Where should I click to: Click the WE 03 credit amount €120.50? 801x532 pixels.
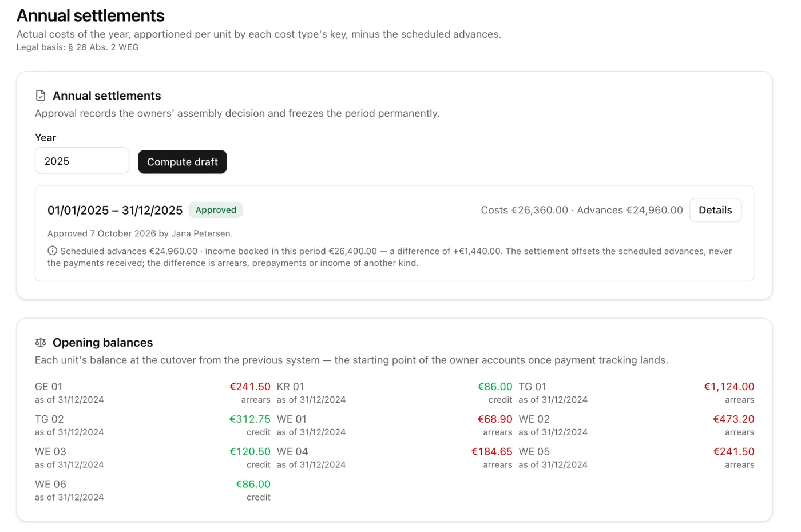coord(250,452)
